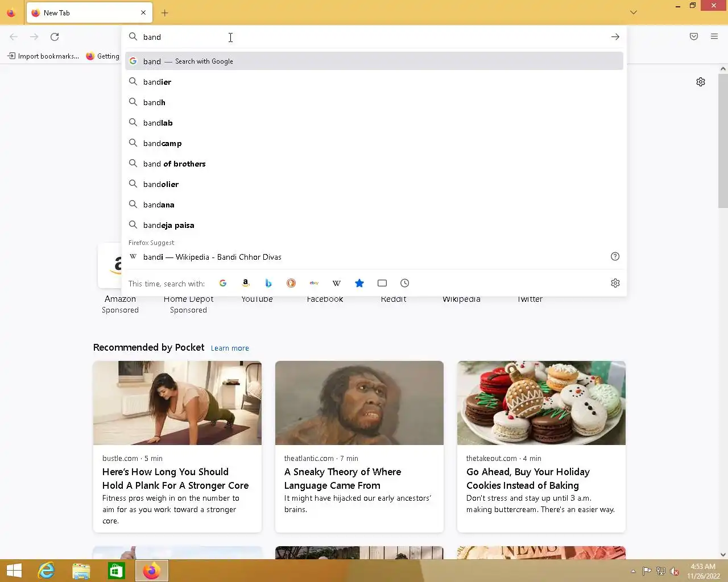Select the New Tab tab
The image size is (728, 582).
point(89,13)
